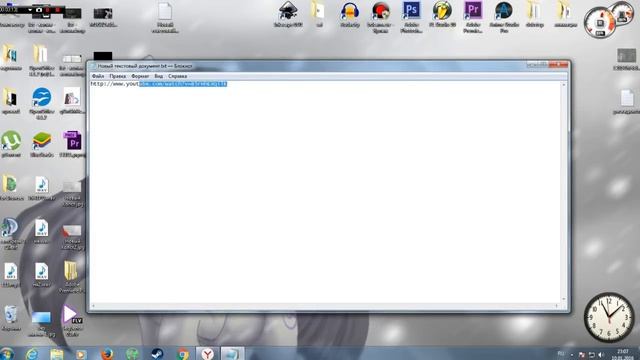This screenshot has height=360, width=640.
Task: Select the Adobe Photoshop desktop shortcut
Action: coord(411,17)
